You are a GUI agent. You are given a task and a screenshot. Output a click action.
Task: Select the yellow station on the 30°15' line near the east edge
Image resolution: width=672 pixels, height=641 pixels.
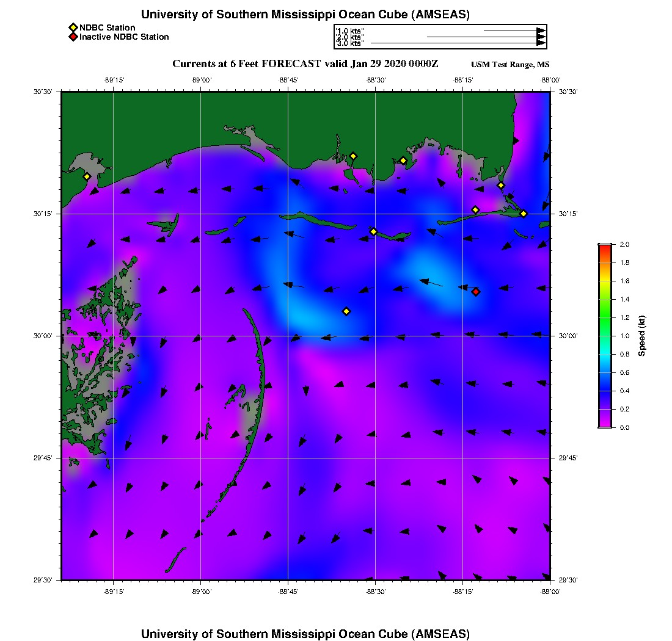(x=524, y=214)
